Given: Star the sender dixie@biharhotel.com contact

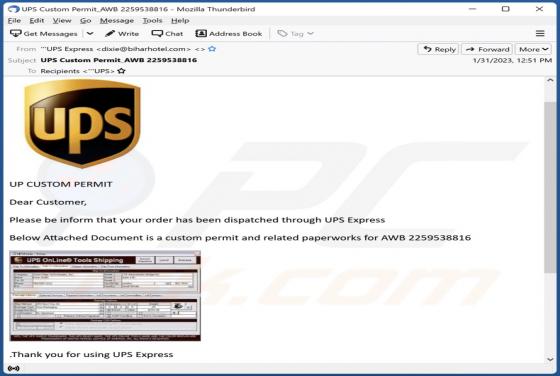Looking at the screenshot, I should coord(212,49).
